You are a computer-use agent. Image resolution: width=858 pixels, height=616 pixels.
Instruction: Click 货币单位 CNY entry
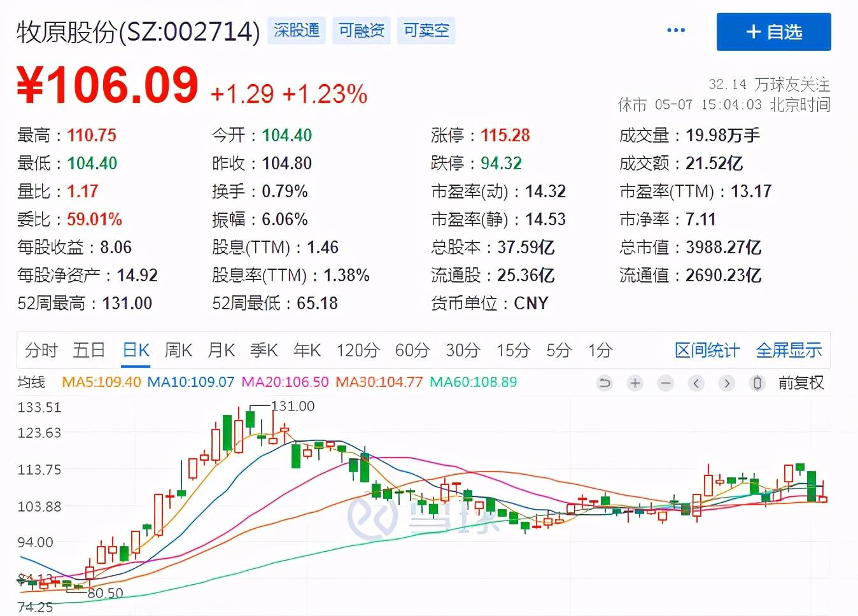pyautogui.click(x=489, y=303)
